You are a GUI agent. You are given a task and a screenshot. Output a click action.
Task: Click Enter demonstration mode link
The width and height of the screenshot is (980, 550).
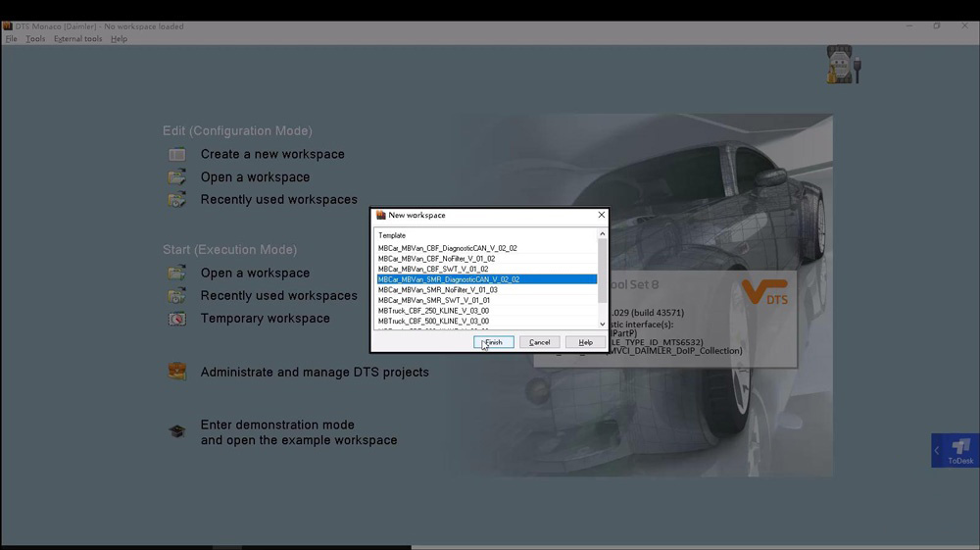click(299, 432)
